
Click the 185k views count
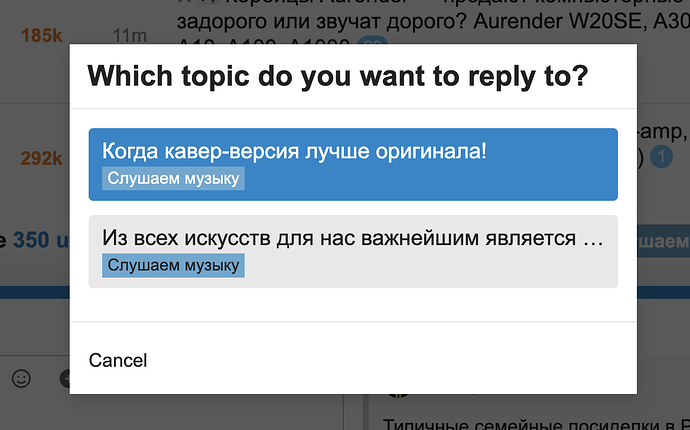pyautogui.click(x=41, y=36)
